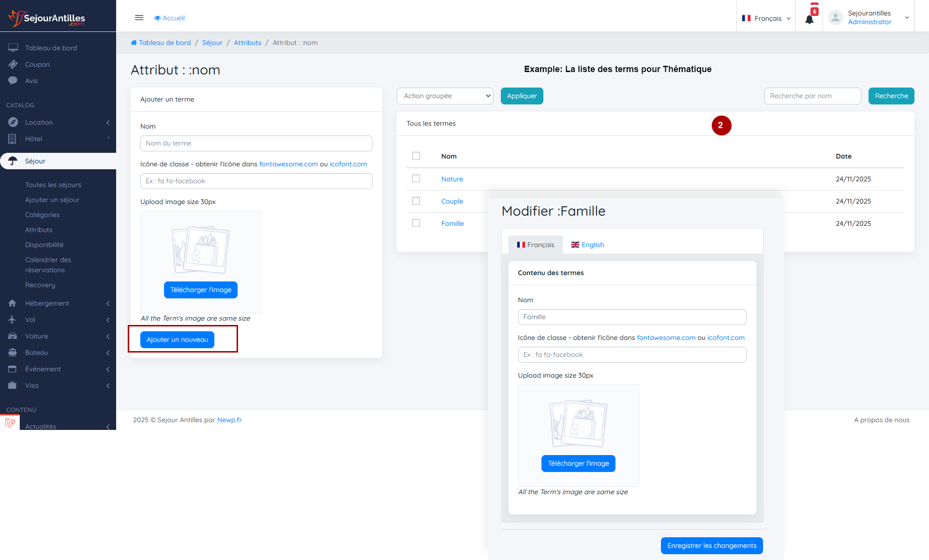
Task: Click the Coupon ticket icon in sidebar
Action: click(13, 64)
